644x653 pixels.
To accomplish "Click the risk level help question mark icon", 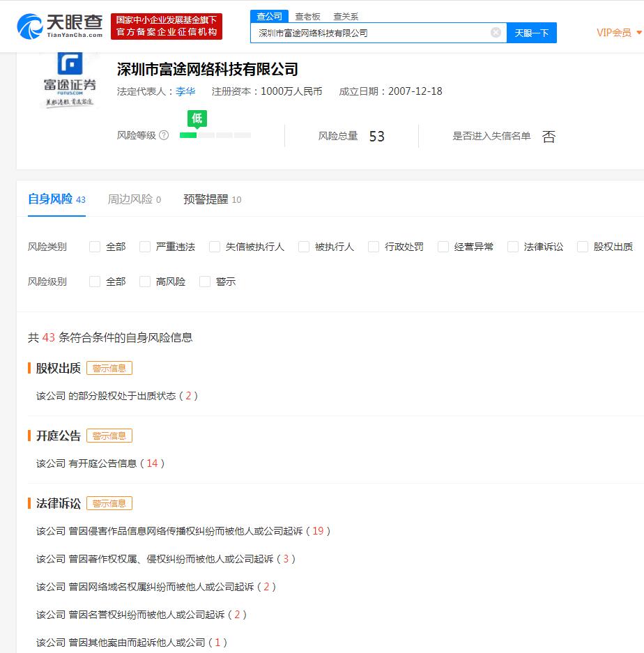I will click(x=164, y=135).
